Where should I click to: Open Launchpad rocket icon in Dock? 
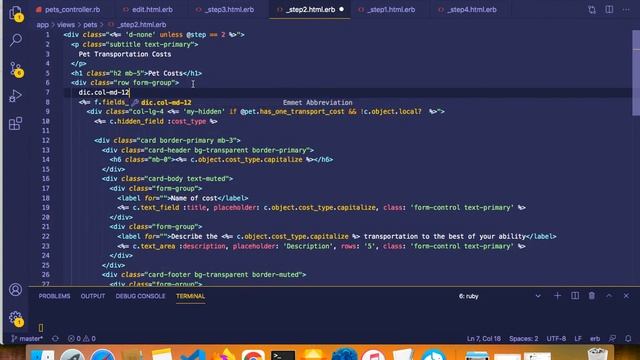[73, 355]
